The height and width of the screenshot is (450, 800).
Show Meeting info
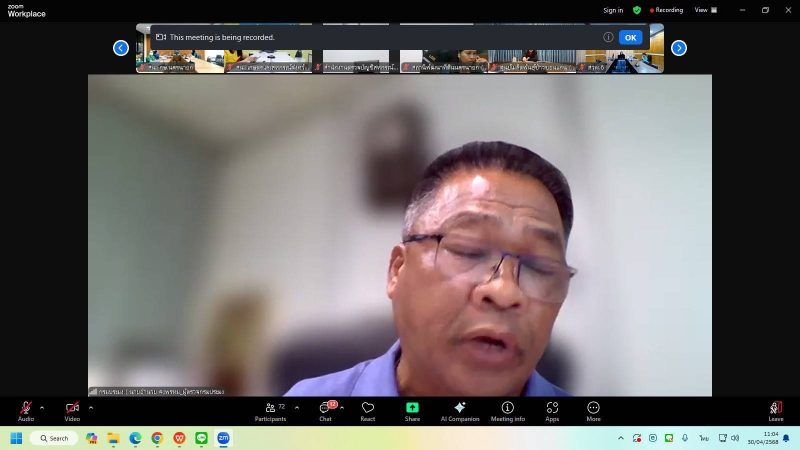coord(507,411)
